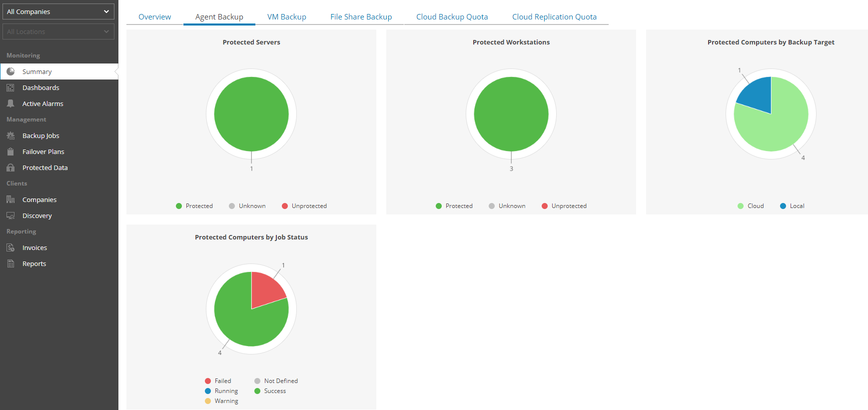Click the Dashboards icon in sidebar
This screenshot has height=410, width=868.
coord(10,87)
